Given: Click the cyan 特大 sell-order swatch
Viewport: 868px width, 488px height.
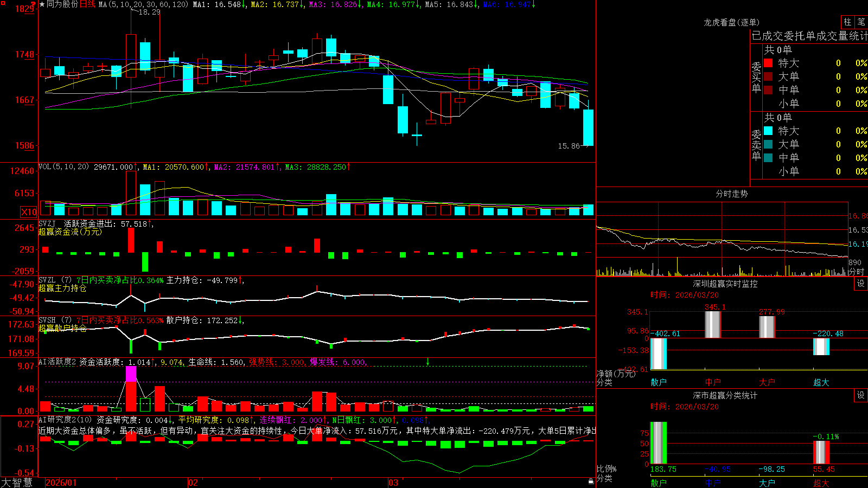Looking at the screenshot, I should 768,131.
